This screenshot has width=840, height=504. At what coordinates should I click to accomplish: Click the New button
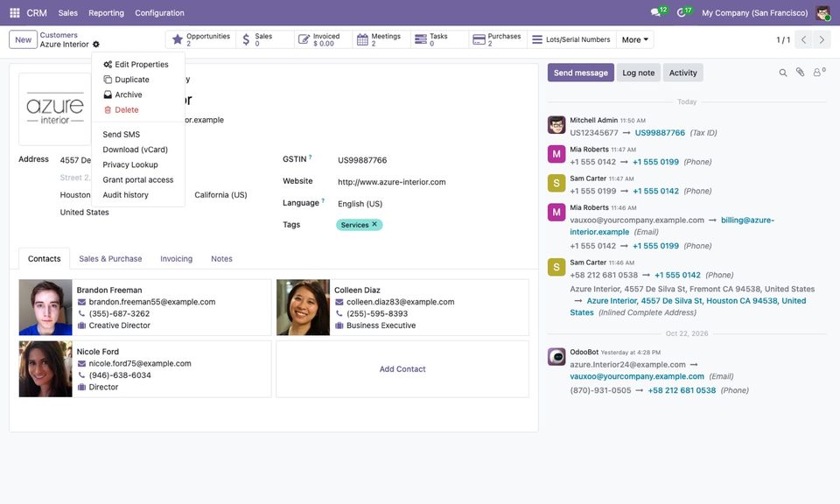[x=23, y=39]
